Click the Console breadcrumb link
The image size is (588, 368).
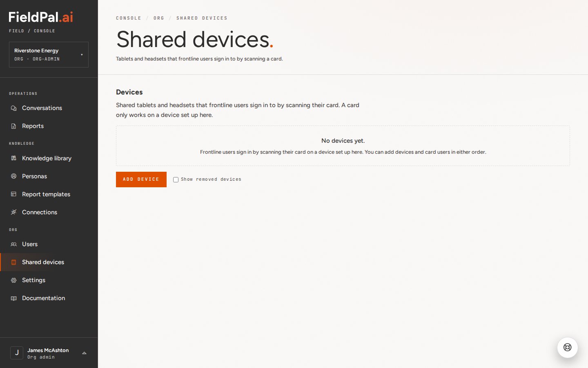tap(129, 18)
